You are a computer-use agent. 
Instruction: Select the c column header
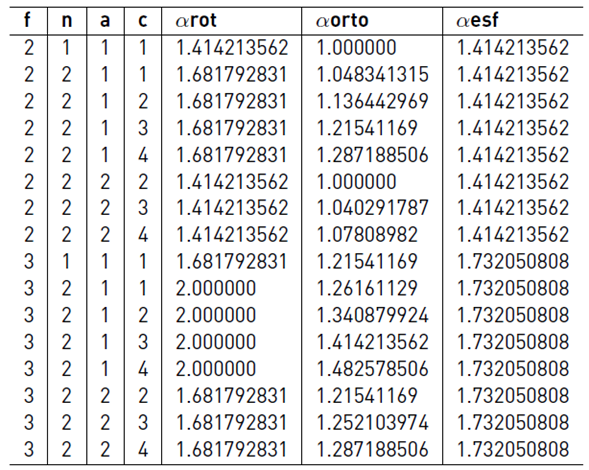pos(143,21)
